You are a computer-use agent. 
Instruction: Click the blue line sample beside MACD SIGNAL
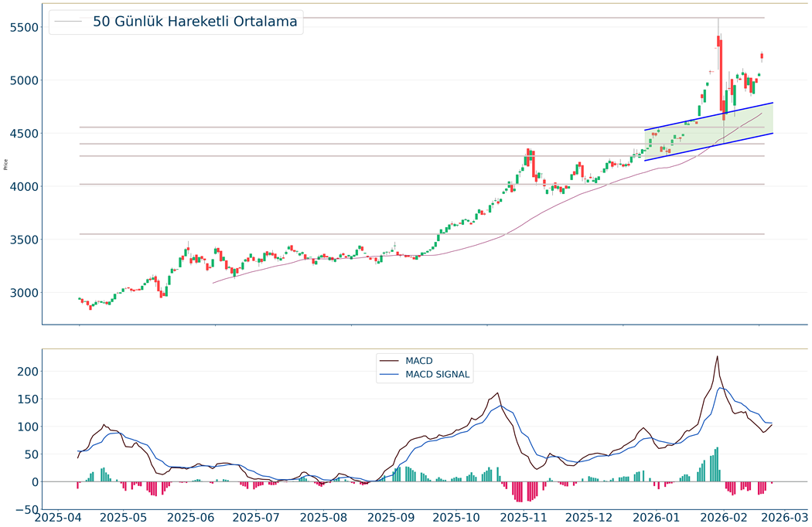pos(390,375)
